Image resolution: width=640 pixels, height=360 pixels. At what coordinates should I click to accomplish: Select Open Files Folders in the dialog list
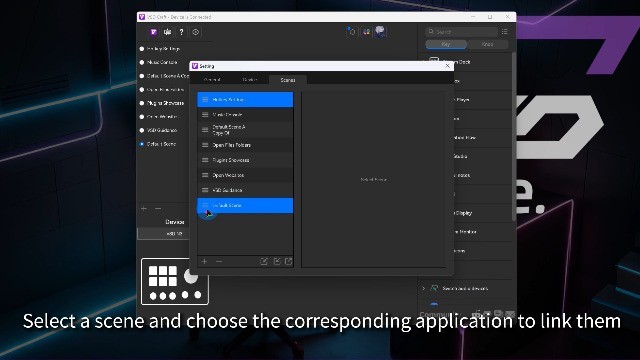(x=245, y=145)
